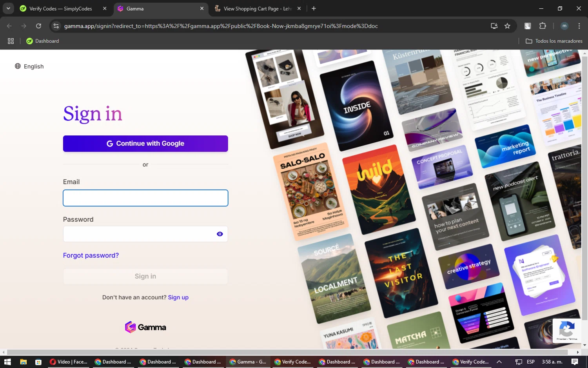Image resolution: width=588 pixels, height=368 pixels.
Task: Open the bookmarks apps grid icon
Action: [11, 41]
